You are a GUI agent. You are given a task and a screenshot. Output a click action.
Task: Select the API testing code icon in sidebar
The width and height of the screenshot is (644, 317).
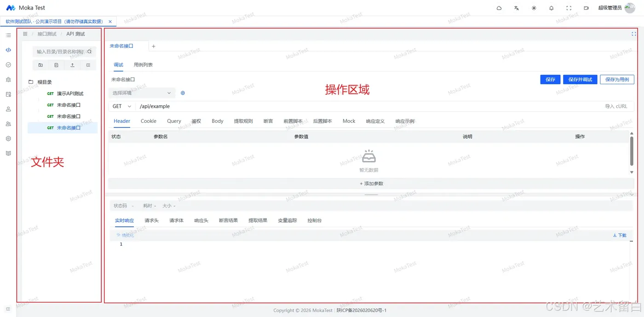click(8, 50)
